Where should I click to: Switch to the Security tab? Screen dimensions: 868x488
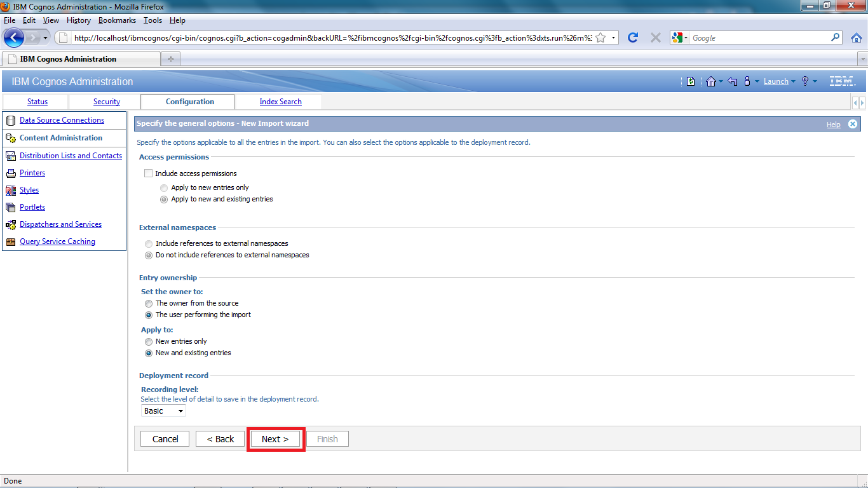coord(107,102)
